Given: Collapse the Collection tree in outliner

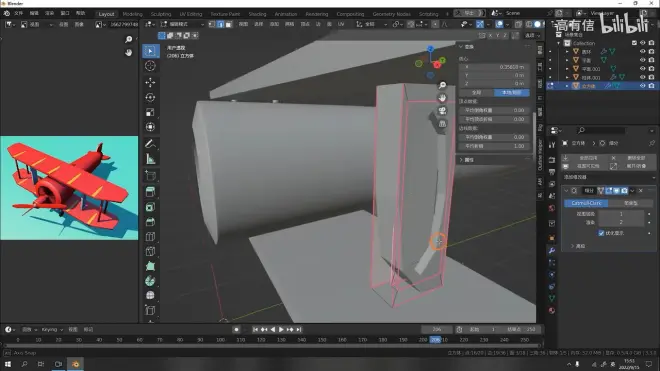Looking at the screenshot, I should pyautogui.click(x=559, y=43).
